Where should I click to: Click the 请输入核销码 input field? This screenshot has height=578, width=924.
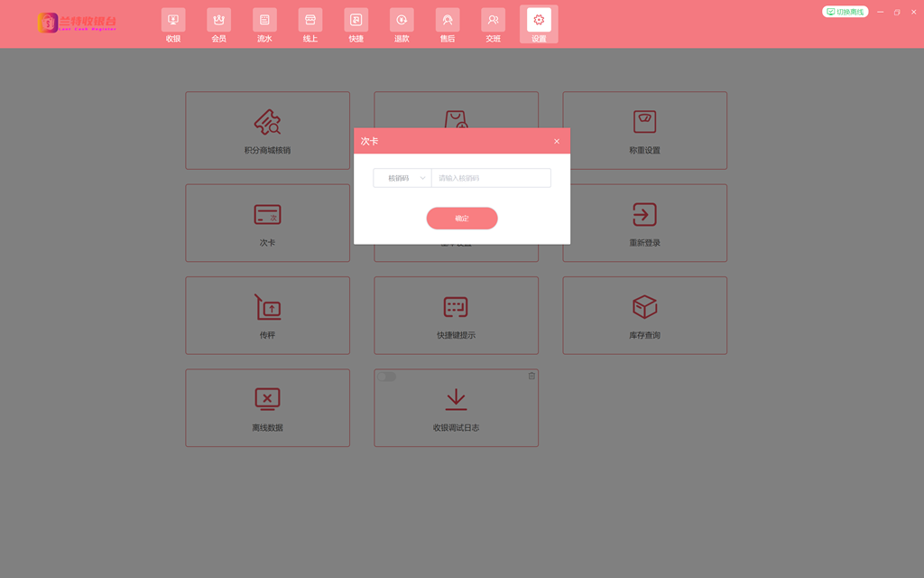pyautogui.click(x=491, y=178)
